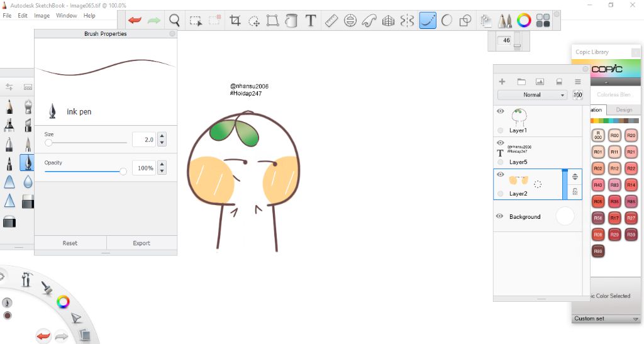Open the Color Wheel editor
Image resolution: width=644 pixels, height=344 pixels.
click(524, 21)
